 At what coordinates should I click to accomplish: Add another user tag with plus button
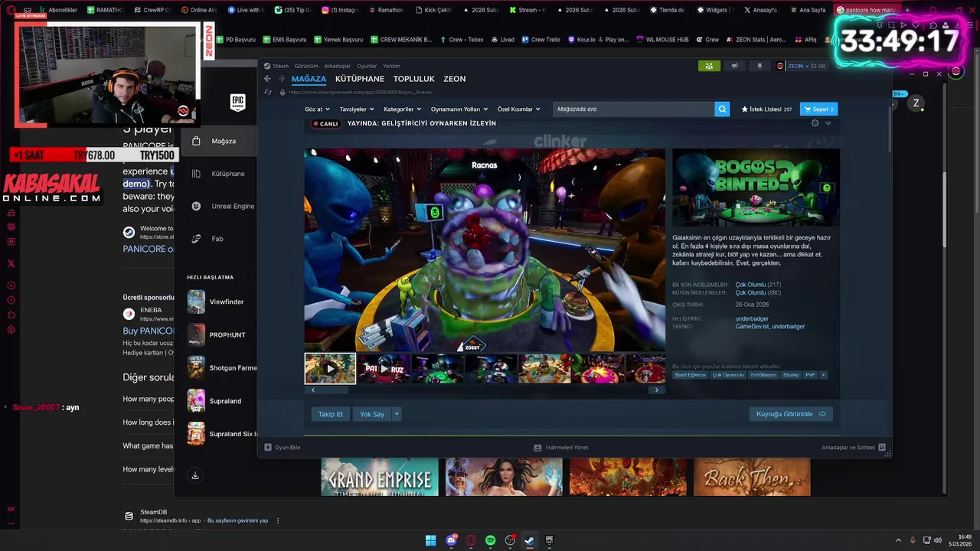pos(823,375)
